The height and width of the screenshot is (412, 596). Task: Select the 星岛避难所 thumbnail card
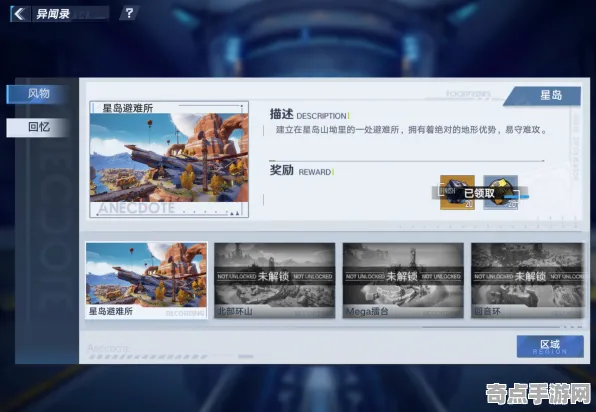pyautogui.click(x=146, y=280)
